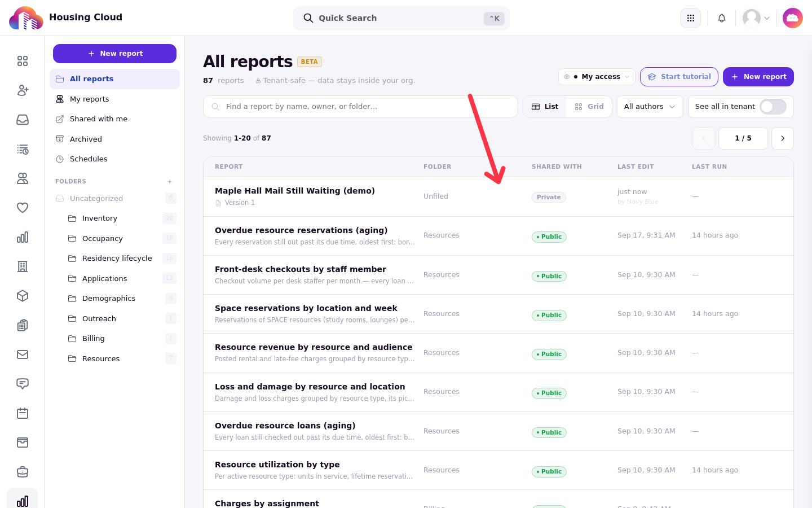Click the header New report button

point(758,77)
